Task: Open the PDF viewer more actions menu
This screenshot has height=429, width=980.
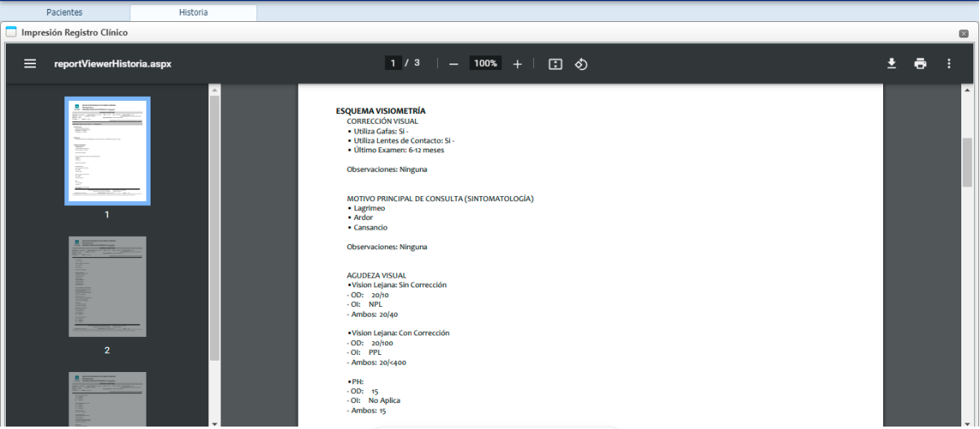Action: click(948, 63)
